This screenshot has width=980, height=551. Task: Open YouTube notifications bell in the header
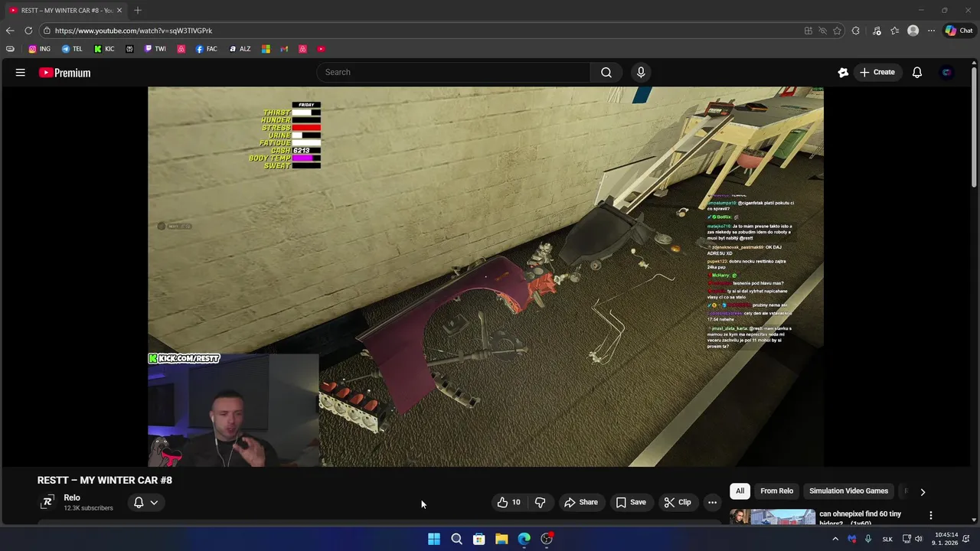pyautogui.click(x=916, y=73)
